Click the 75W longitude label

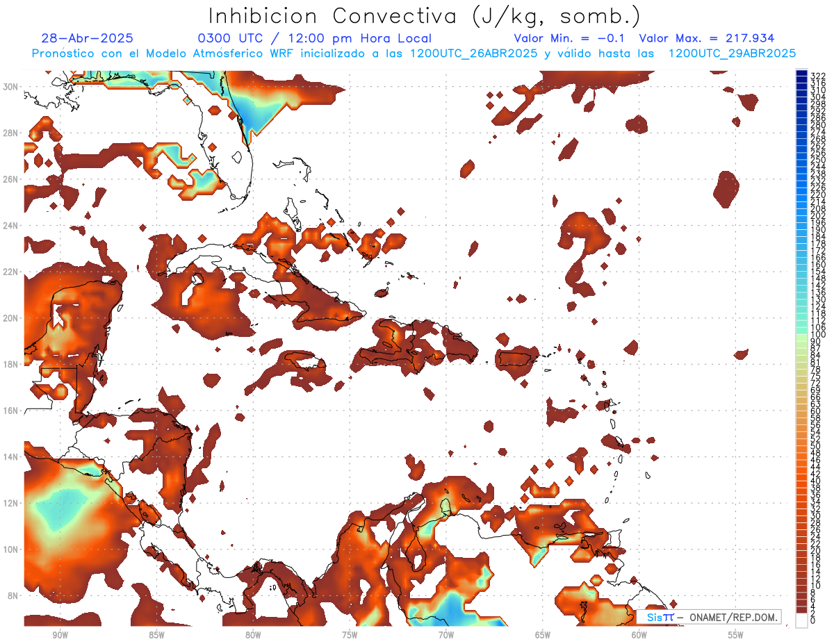pyautogui.click(x=350, y=635)
